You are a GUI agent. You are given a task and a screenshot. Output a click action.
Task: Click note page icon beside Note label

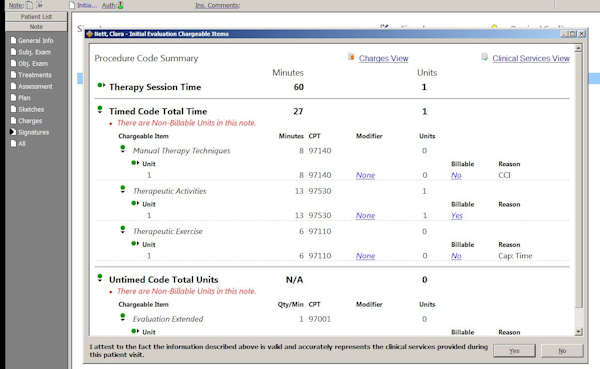click(x=29, y=5)
